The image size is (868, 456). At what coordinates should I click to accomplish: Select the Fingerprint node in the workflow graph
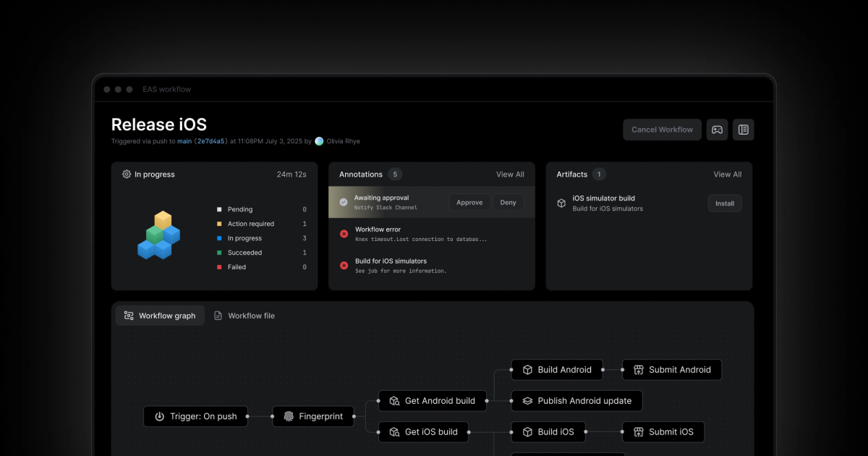tap(313, 416)
